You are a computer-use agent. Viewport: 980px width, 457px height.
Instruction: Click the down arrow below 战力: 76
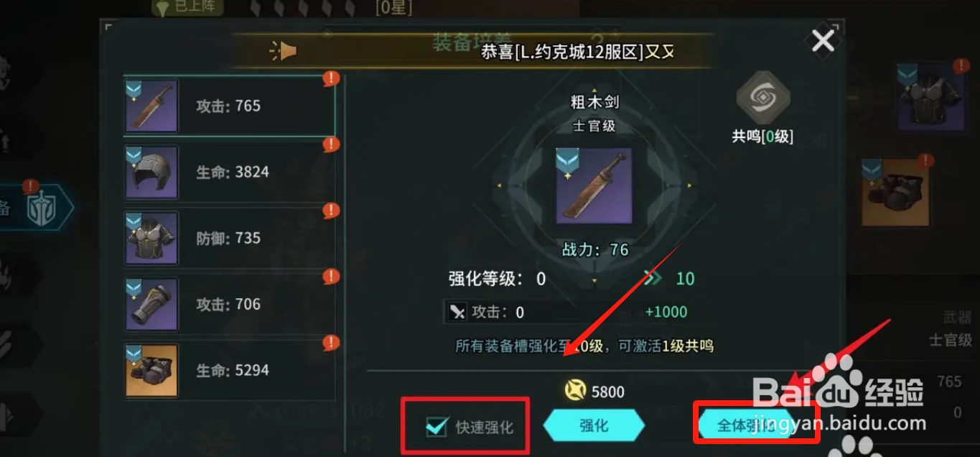pos(594,280)
